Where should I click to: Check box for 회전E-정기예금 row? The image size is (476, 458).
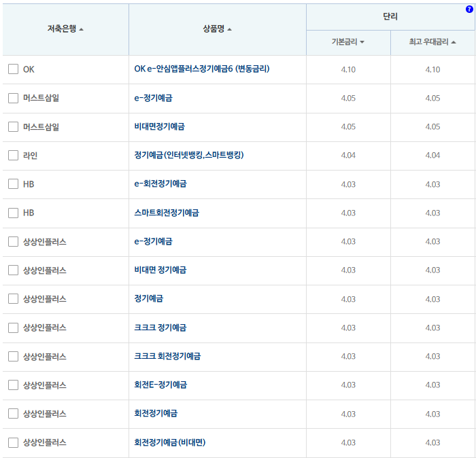(13, 385)
